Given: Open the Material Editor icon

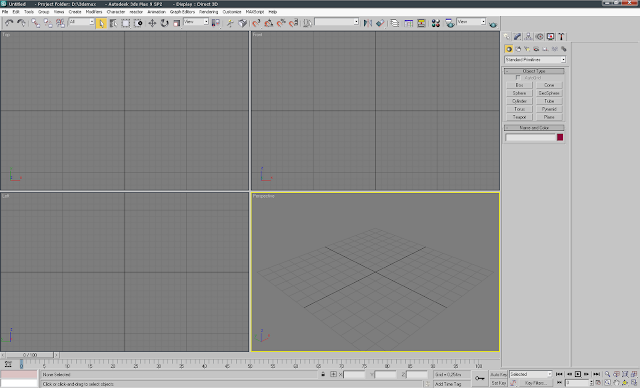Looking at the screenshot, I should [436, 23].
